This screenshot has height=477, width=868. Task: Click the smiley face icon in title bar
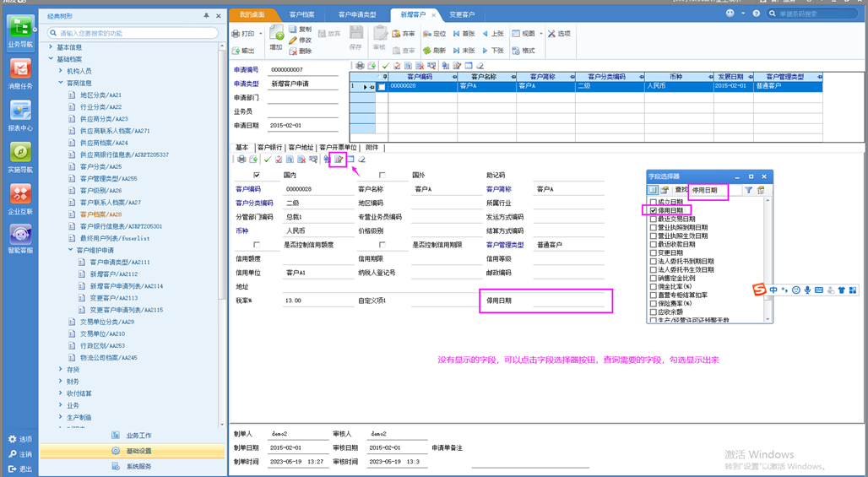coord(730,13)
